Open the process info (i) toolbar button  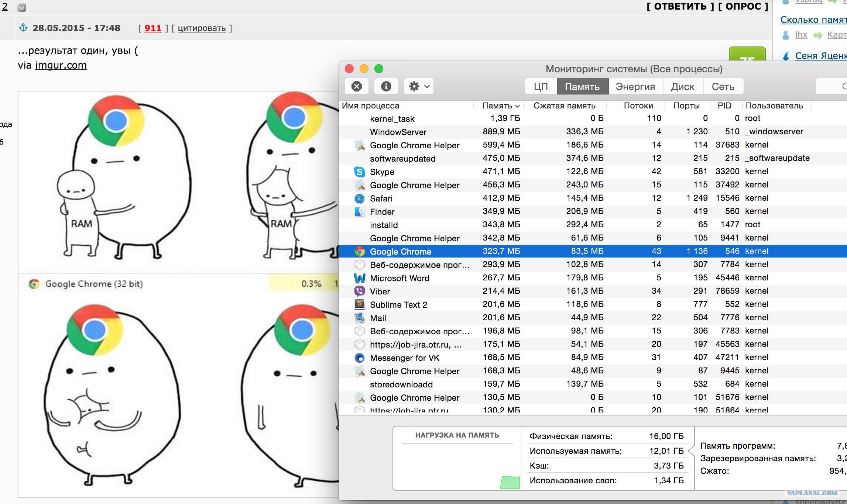(386, 86)
